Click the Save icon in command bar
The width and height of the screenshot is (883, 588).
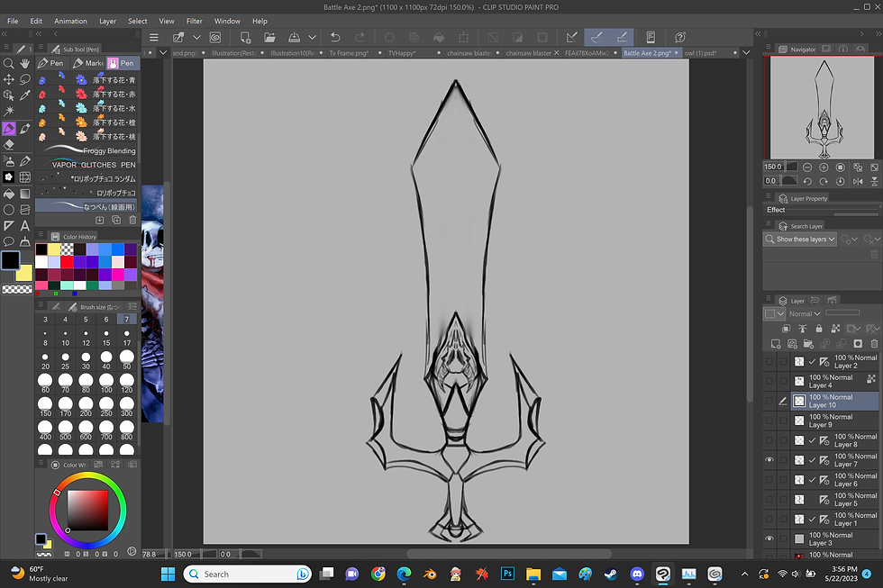tap(294, 37)
